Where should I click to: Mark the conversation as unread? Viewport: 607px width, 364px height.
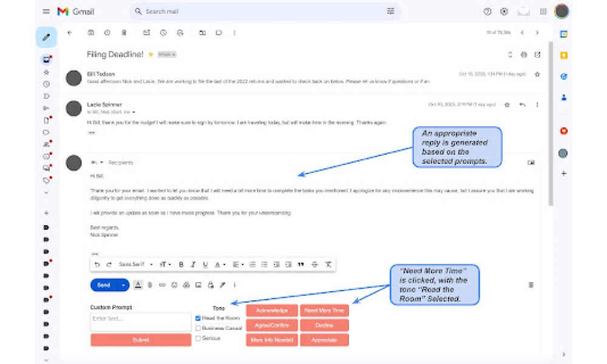[146, 33]
